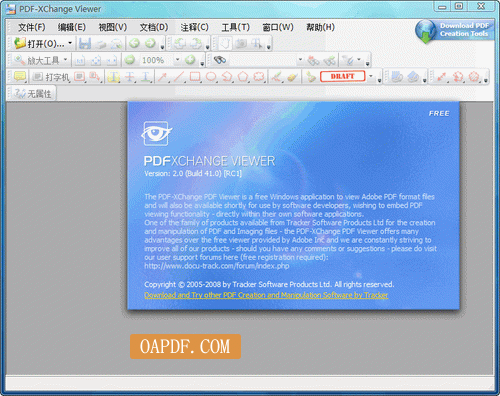
Task: Select the snapshot camera tool
Action: point(241,43)
